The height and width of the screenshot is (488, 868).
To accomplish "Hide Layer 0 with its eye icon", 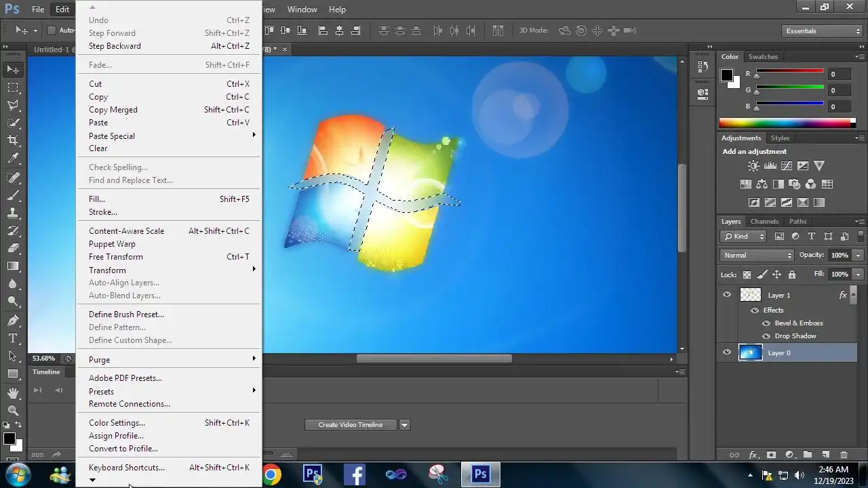I will 727,352.
